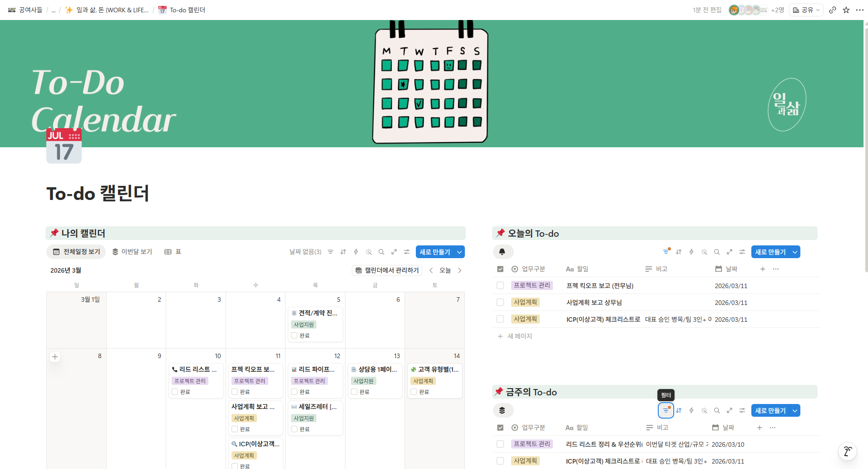The height and width of the screenshot is (469, 868).
Task: Open automations lightning icon in 오늘의 To-do
Action: (691, 252)
